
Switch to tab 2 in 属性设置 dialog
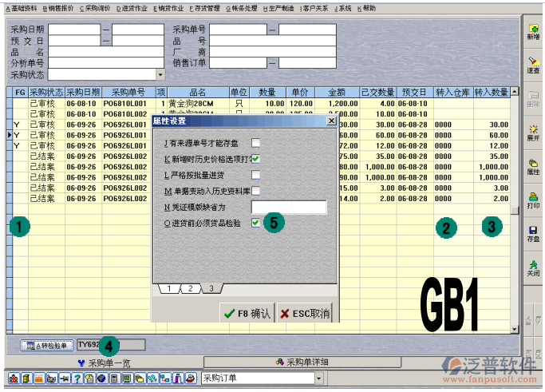[x=191, y=288]
